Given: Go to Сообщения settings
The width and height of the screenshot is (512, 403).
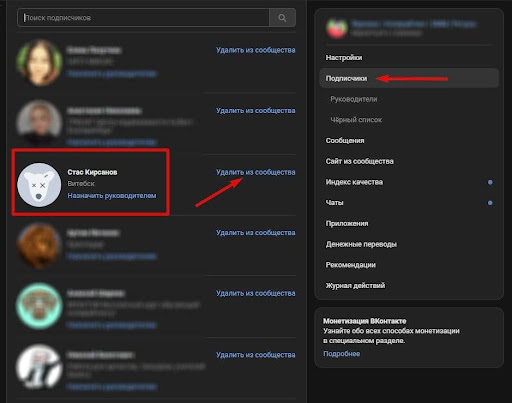Looking at the screenshot, I should 345,141.
